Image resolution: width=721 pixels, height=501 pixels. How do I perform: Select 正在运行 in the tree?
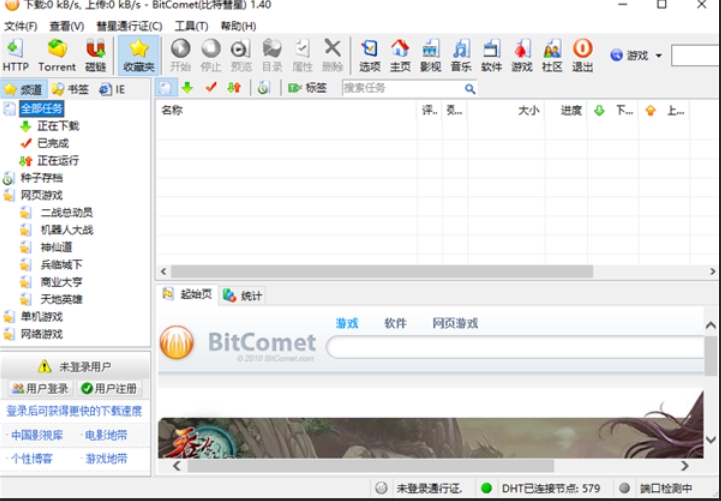click(58, 160)
